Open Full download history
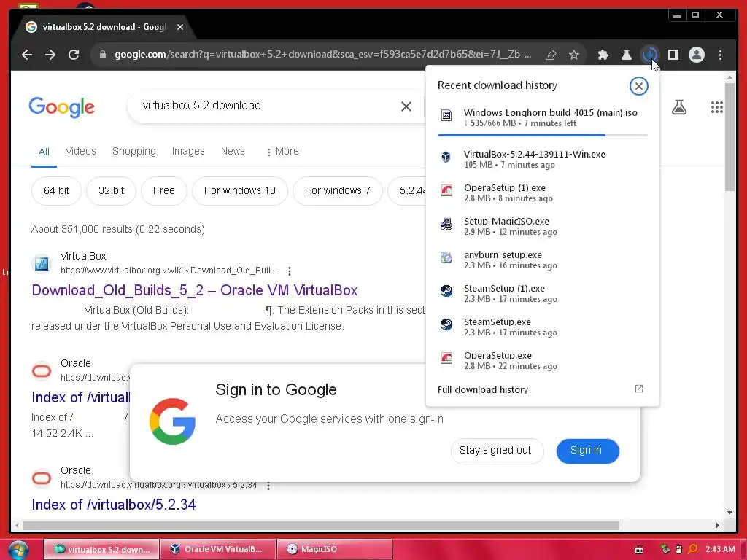Viewport: 747px width, 560px height. point(483,389)
